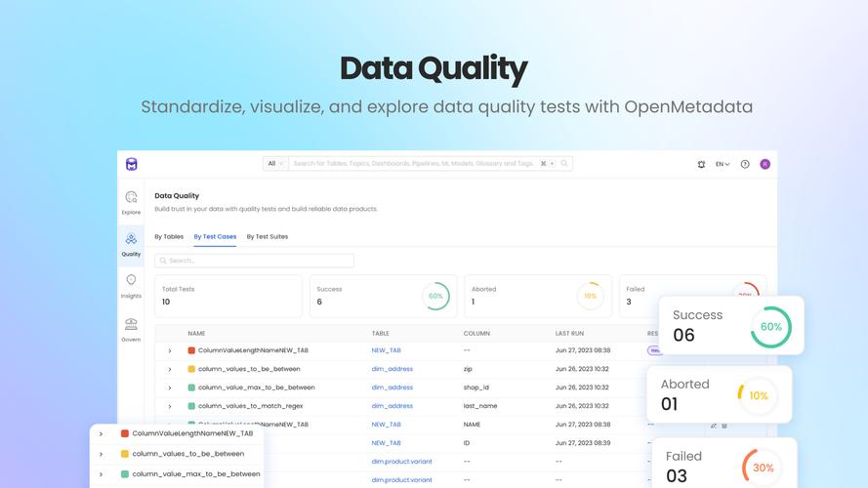This screenshot has width=868, height=488.
Task: Click the column_values_to_match_regex test name
Action: 250,406
